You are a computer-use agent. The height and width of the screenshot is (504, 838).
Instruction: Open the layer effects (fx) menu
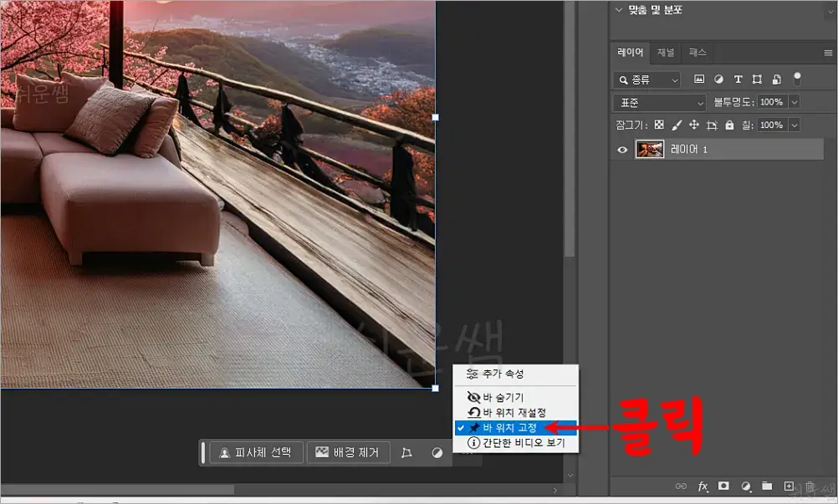[703, 486]
